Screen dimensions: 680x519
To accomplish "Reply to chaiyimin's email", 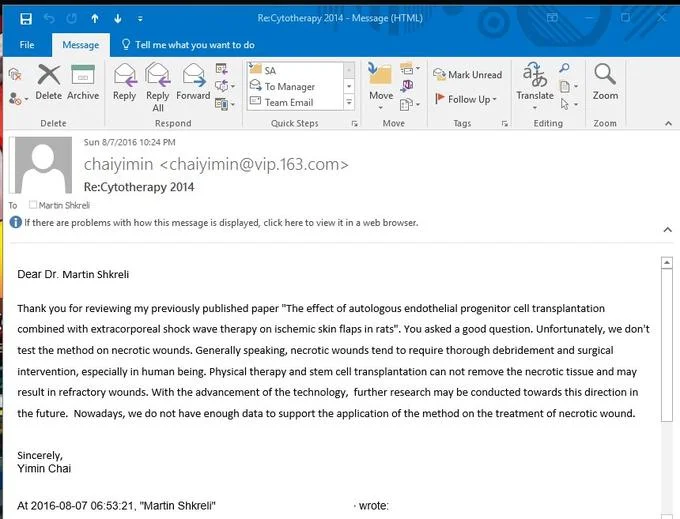I will click(x=124, y=82).
